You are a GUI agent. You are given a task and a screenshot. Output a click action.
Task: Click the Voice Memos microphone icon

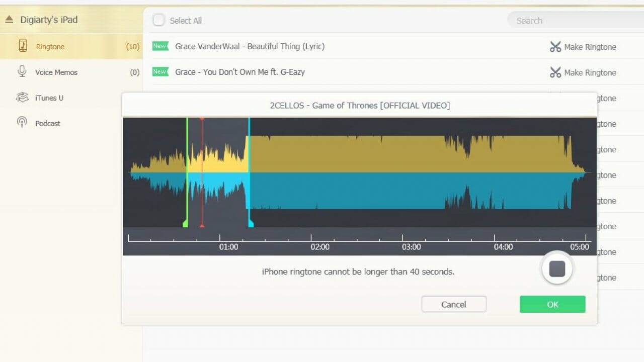tap(22, 72)
